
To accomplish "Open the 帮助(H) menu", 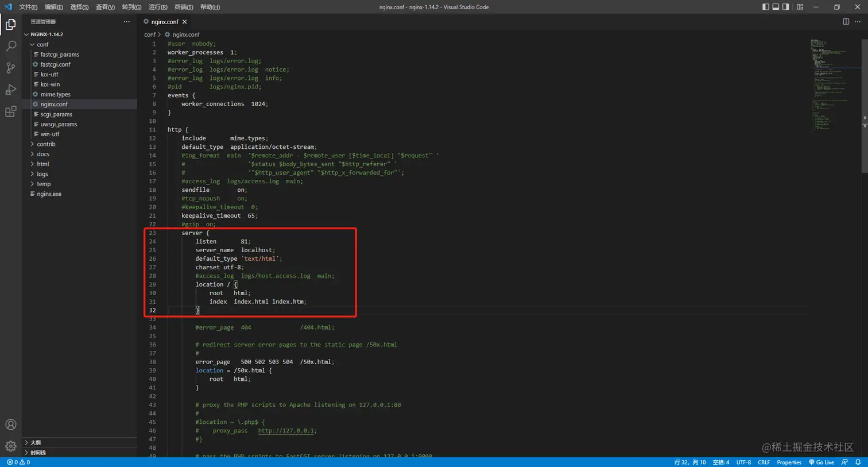I will [210, 7].
